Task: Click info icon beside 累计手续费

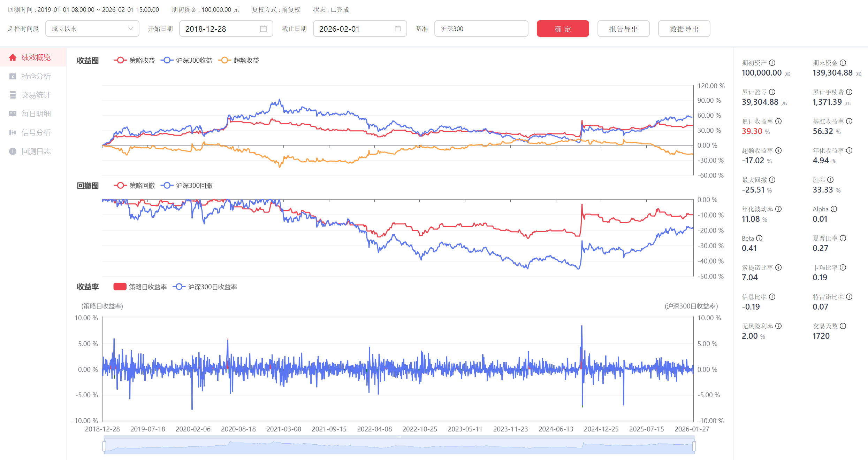Action: tap(849, 92)
